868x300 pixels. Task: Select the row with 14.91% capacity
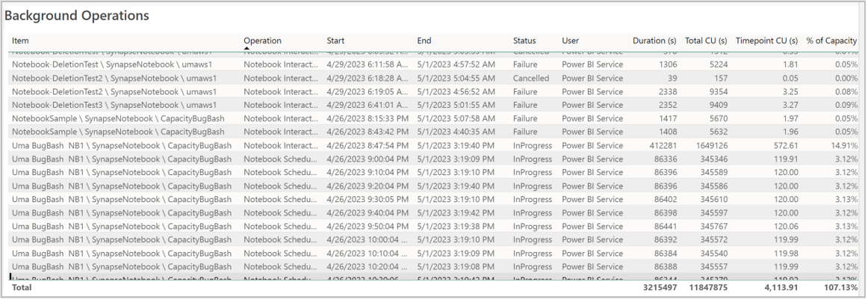click(435, 145)
